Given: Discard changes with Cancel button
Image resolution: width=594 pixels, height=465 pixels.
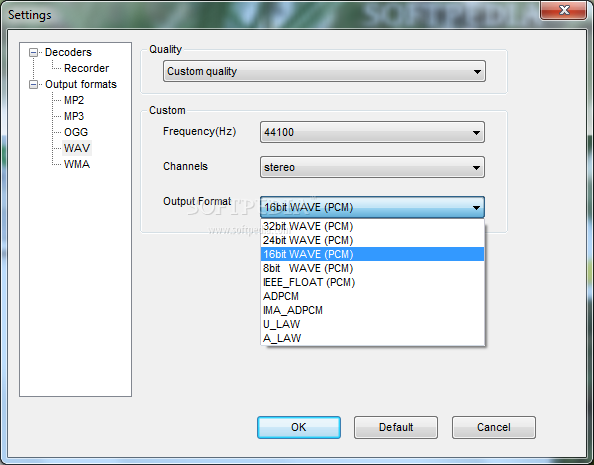Looking at the screenshot, I should [x=494, y=427].
